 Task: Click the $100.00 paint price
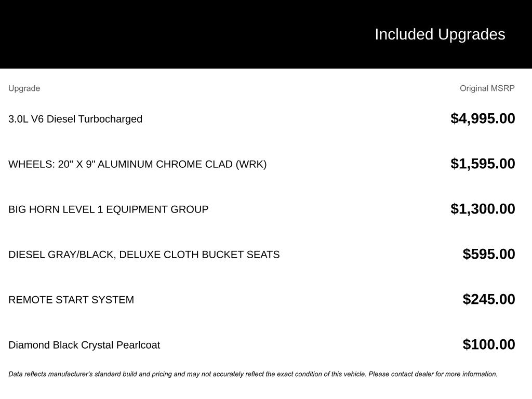point(489,344)
